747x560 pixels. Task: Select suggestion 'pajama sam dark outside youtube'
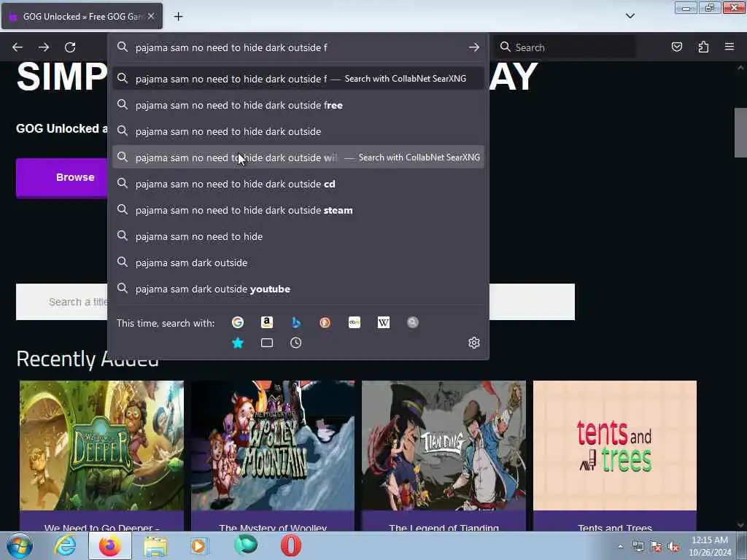pos(298,289)
